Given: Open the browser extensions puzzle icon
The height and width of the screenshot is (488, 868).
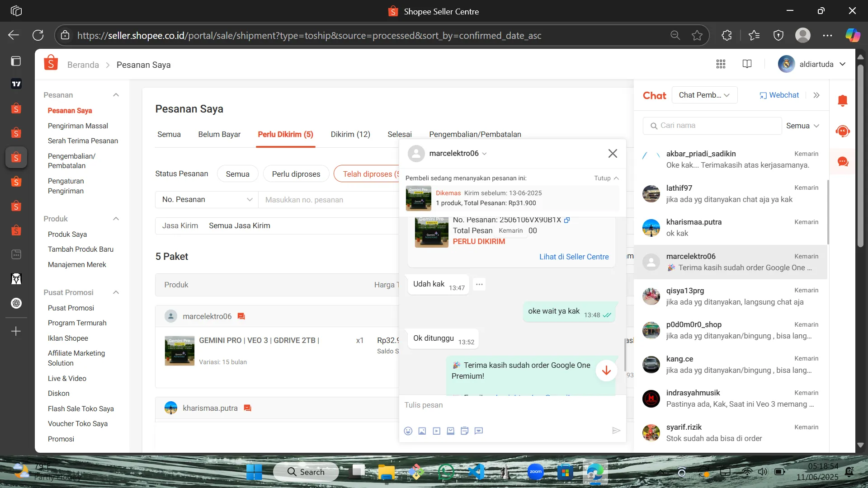Looking at the screenshot, I should (x=726, y=35).
